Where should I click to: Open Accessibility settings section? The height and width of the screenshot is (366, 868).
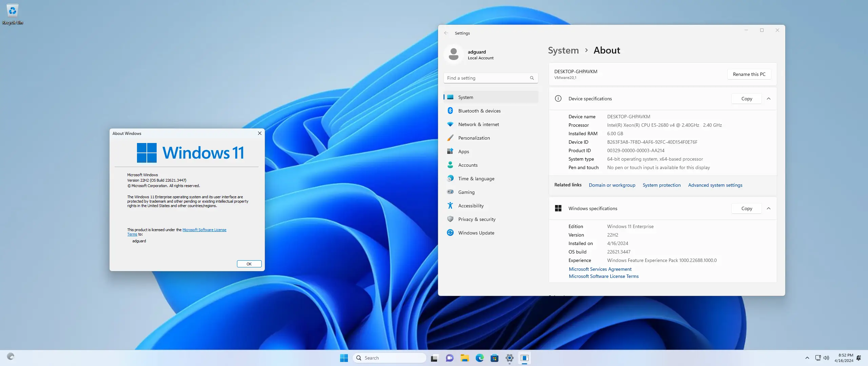[471, 206]
